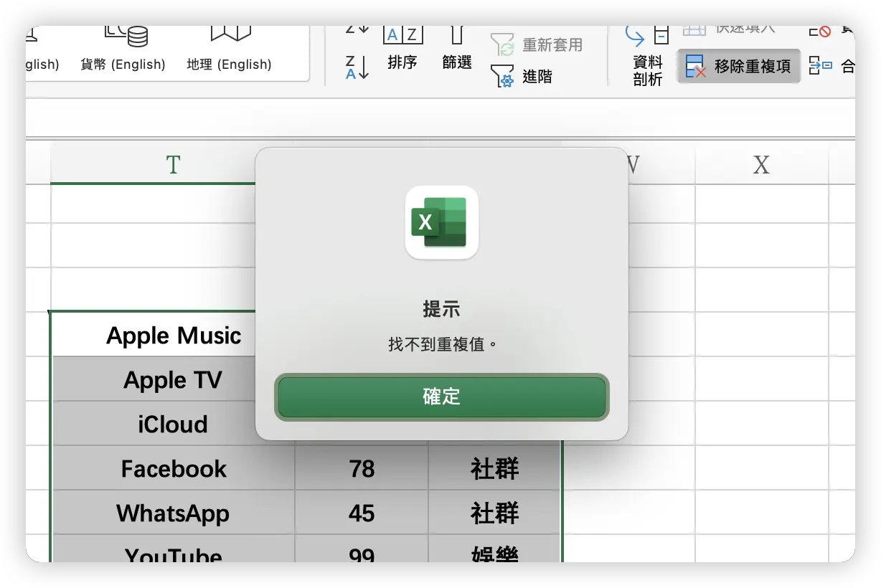The height and width of the screenshot is (588, 881).
Task: Select the 社群 cell in WhatsApp row
Action: [494, 513]
